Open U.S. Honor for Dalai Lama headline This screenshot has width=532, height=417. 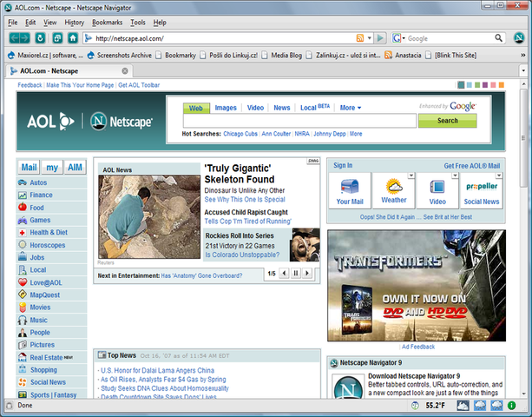point(157,370)
